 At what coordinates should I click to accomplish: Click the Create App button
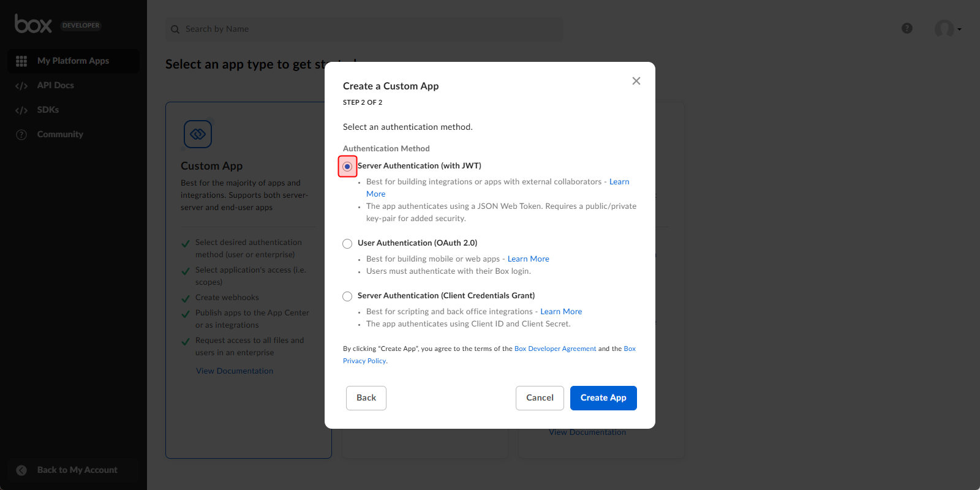click(603, 398)
